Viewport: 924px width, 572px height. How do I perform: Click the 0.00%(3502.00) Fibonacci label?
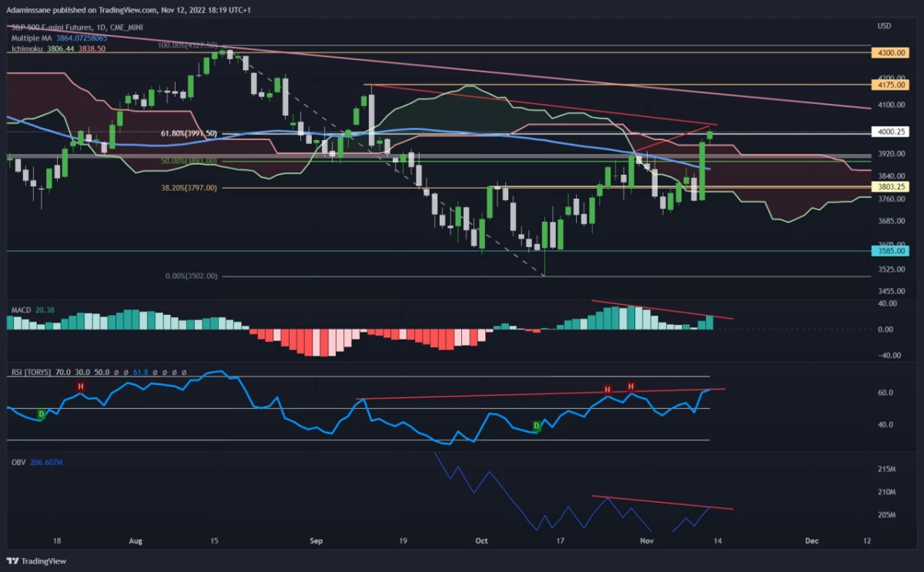[191, 275]
